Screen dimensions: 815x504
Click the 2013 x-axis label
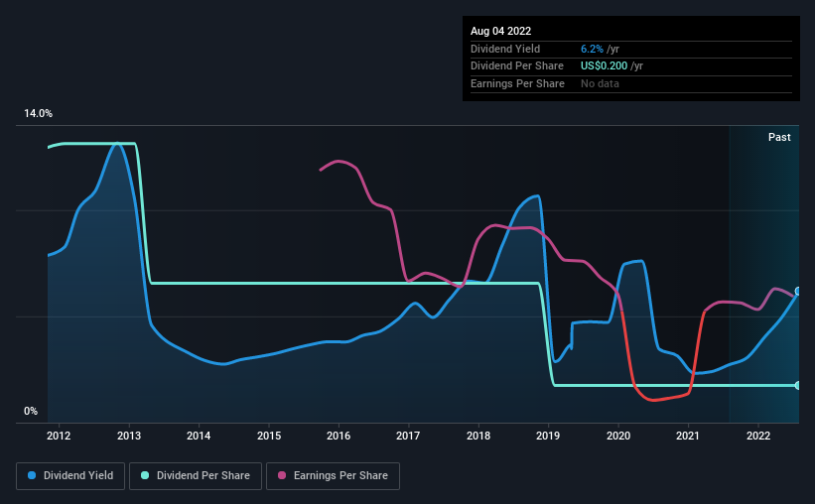click(x=129, y=436)
